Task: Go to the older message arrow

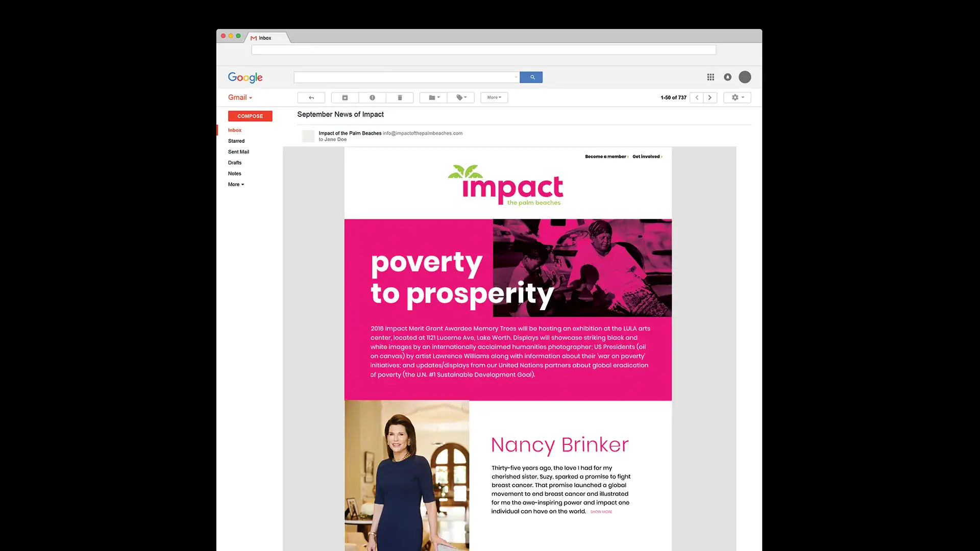Action: 710,97
